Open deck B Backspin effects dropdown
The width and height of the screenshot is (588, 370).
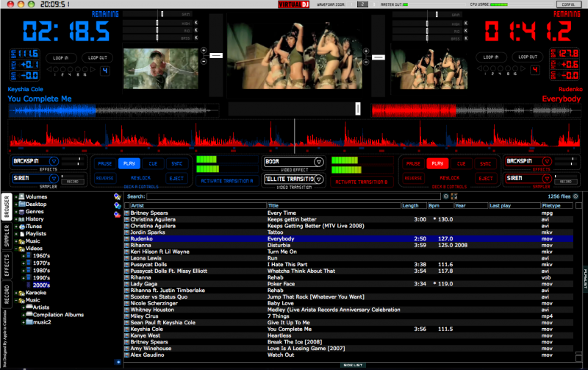(547, 161)
